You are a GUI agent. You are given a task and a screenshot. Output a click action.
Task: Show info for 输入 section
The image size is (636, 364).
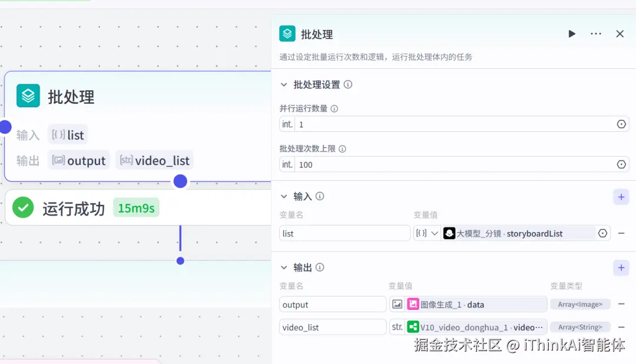[x=320, y=196]
